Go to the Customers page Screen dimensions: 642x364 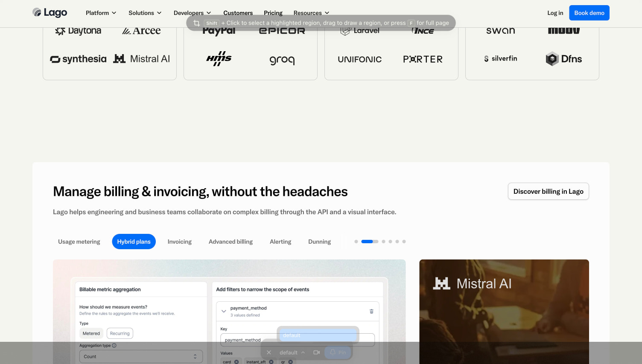pos(238,13)
